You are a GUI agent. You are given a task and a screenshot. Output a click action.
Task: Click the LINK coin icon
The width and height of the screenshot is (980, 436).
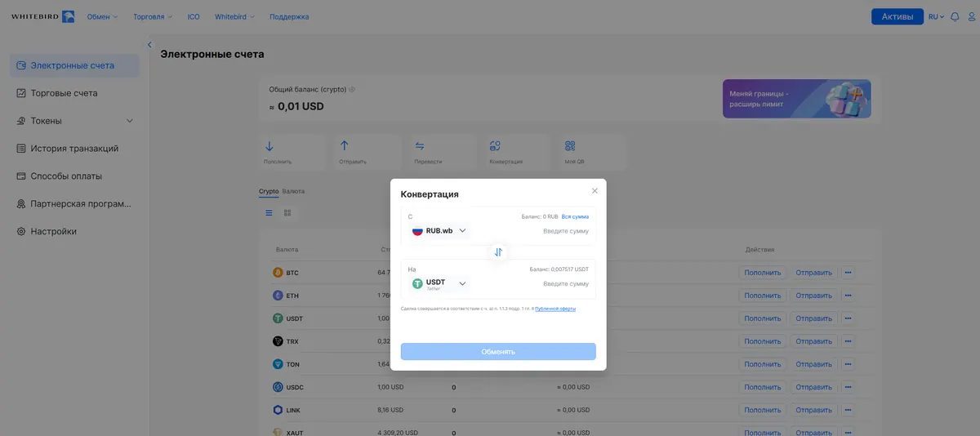click(278, 410)
